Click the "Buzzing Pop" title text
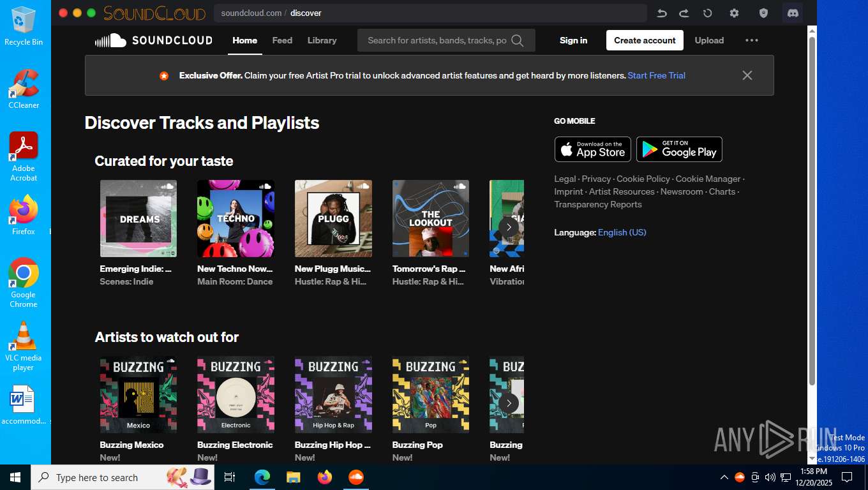 point(417,445)
